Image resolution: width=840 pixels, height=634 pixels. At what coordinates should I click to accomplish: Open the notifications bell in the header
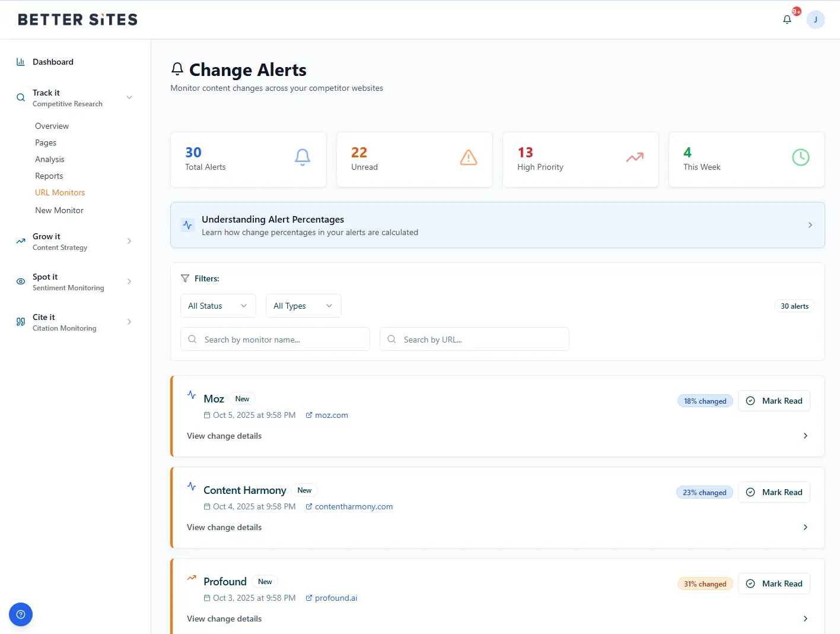(x=787, y=20)
